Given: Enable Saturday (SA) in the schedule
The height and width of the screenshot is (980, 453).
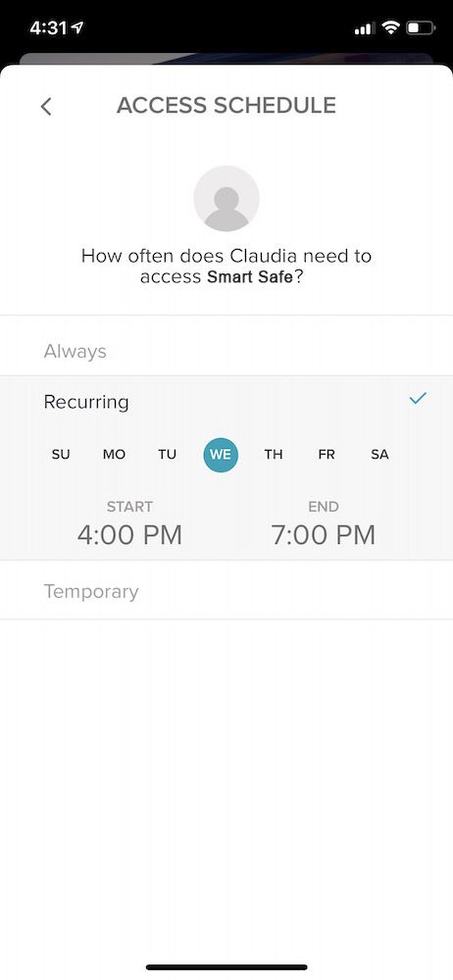Looking at the screenshot, I should [x=379, y=455].
